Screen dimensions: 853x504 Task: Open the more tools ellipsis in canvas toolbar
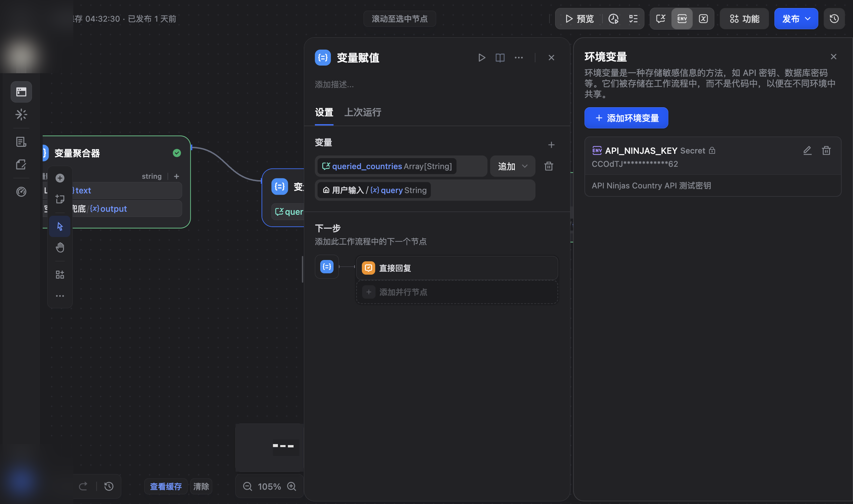pos(60,296)
